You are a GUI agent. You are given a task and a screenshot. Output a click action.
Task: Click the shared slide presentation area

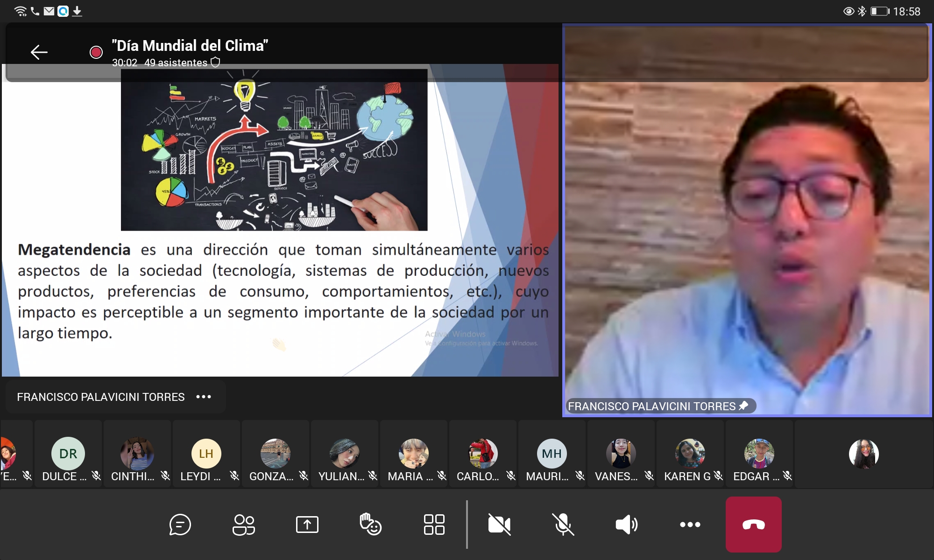click(280, 220)
